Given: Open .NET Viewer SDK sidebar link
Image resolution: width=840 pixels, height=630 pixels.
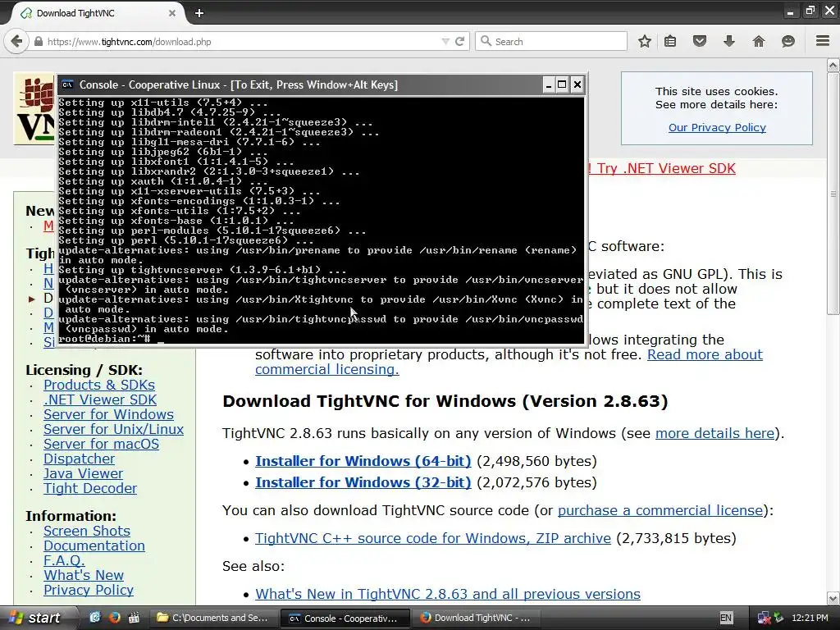Looking at the screenshot, I should (100, 399).
